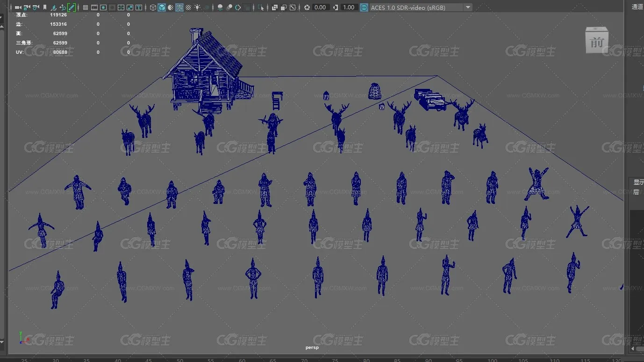This screenshot has width=644, height=362.
Task: Click the 三角形 row value 62599
Action: pos(60,43)
